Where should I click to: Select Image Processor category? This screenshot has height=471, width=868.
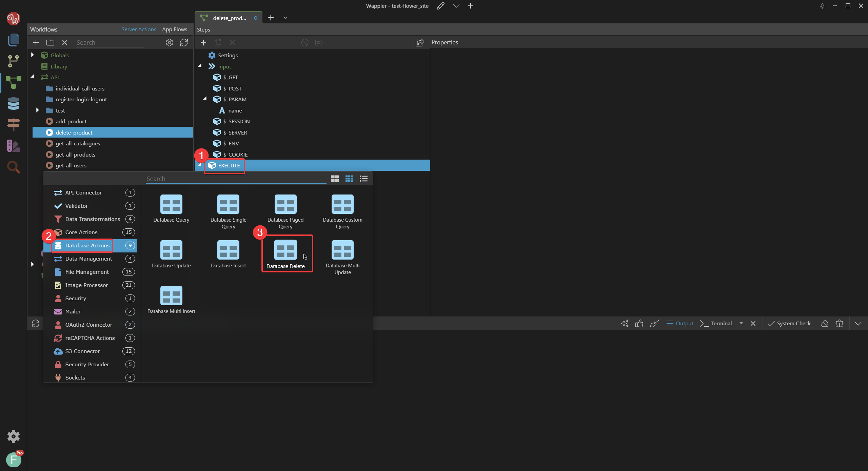pos(90,285)
